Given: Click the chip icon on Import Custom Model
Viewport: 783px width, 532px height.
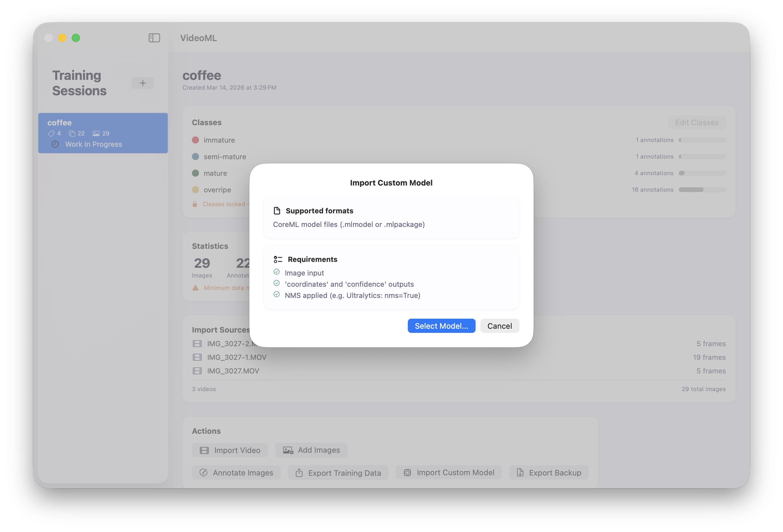Looking at the screenshot, I should click(407, 473).
